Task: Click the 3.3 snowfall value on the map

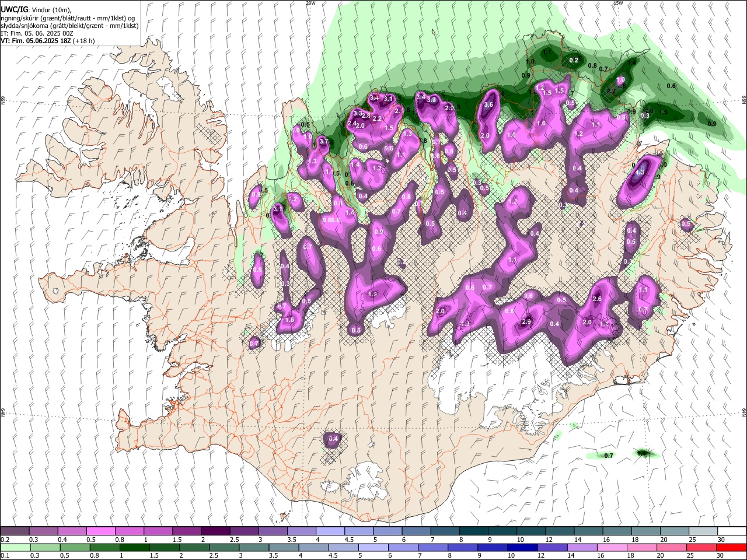Action: (x=358, y=113)
